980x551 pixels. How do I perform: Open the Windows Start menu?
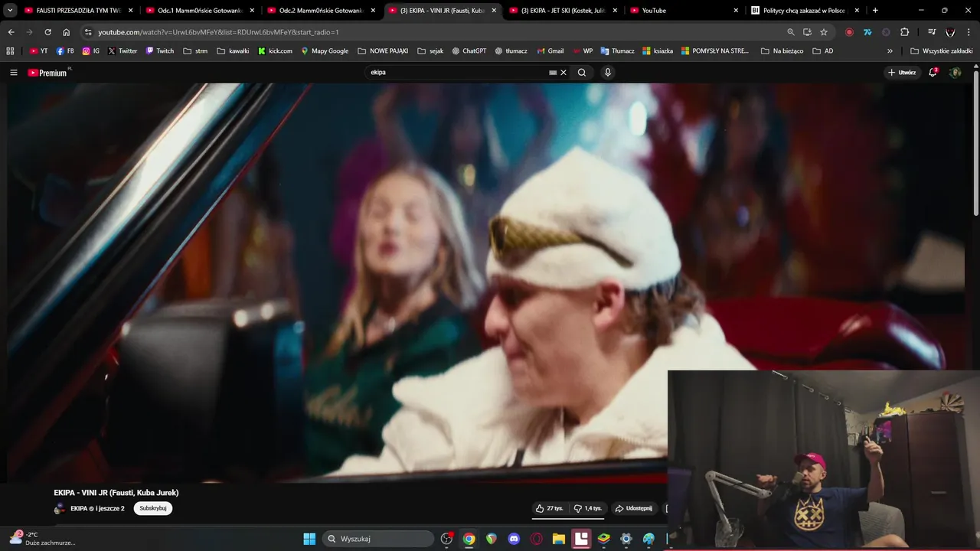point(309,539)
